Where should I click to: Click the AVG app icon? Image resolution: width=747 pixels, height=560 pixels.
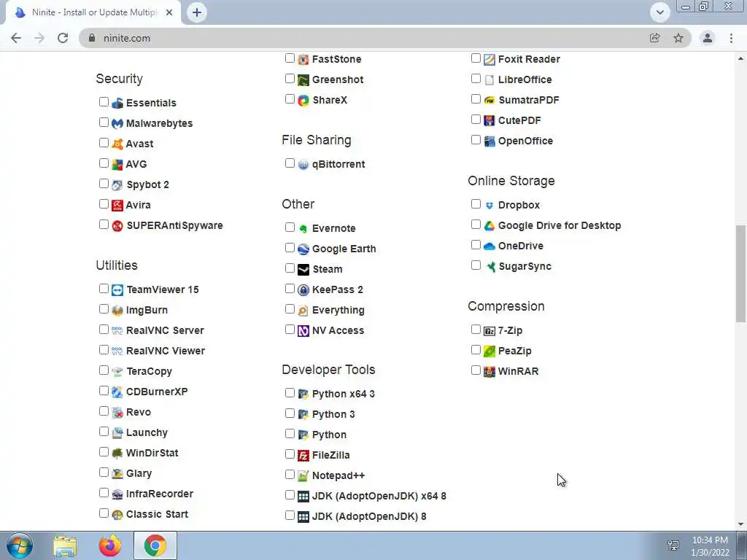[x=117, y=164]
